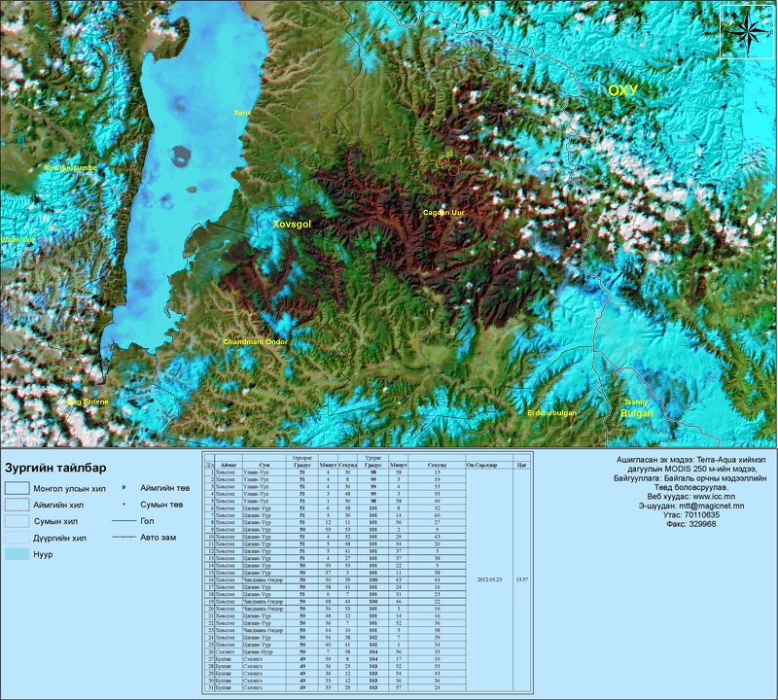Click the Сумын хил legend box
Viewport: 778px width, 700px height.
pos(16,522)
